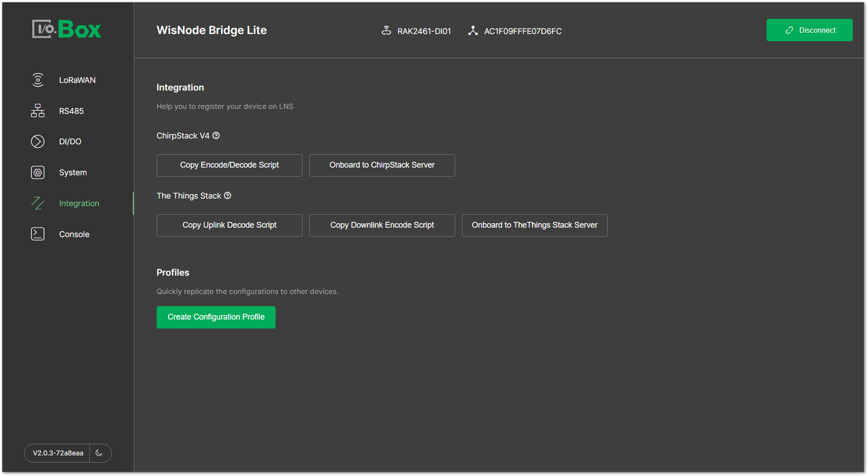Image resolution: width=868 pixels, height=476 pixels.
Task: Copy the ChirpStack Encode/Decode Script
Action: coord(229,165)
